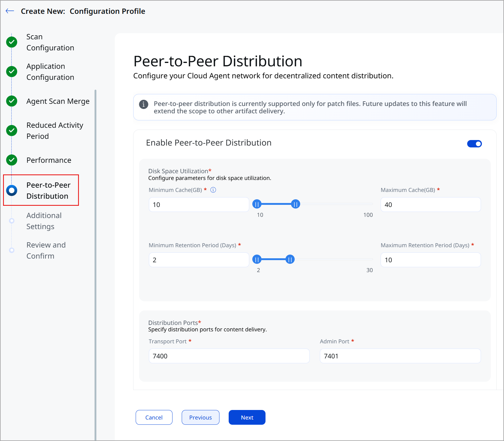Click the retention slider minimum handle
This screenshot has width=504, height=441.
[x=257, y=260]
